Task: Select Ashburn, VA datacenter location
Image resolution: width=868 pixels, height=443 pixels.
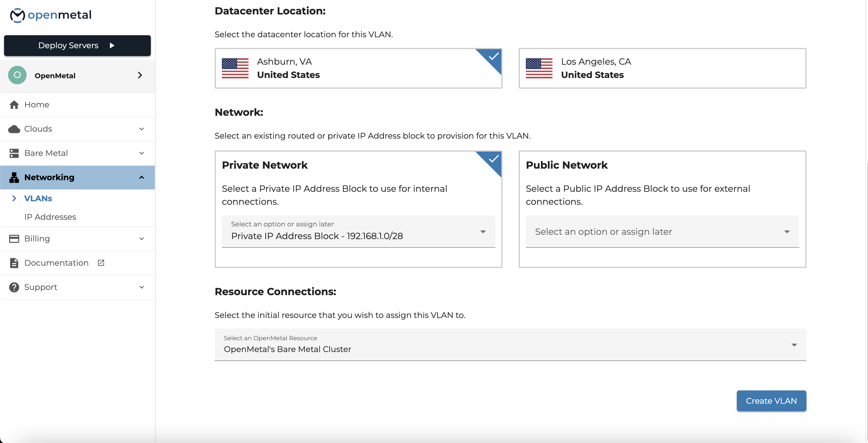Action: click(358, 68)
